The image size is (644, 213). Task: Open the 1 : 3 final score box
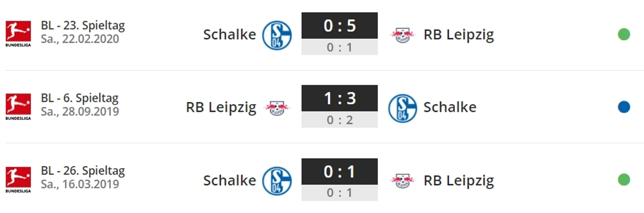(x=339, y=98)
